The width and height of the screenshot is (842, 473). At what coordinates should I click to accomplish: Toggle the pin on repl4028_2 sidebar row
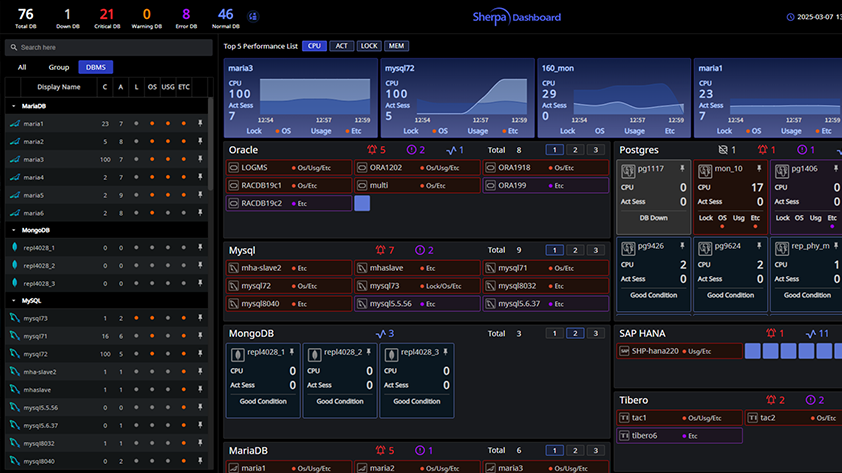pyautogui.click(x=200, y=265)
